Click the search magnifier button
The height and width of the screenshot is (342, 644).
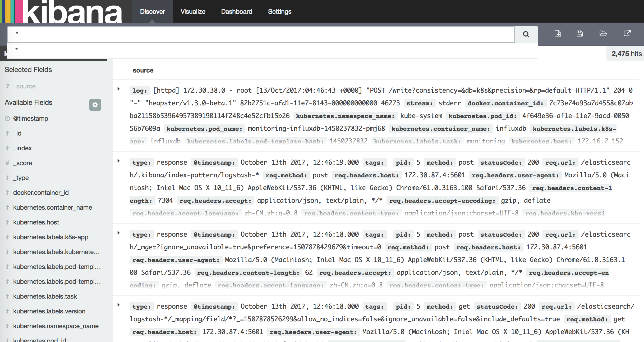[526, 34]
